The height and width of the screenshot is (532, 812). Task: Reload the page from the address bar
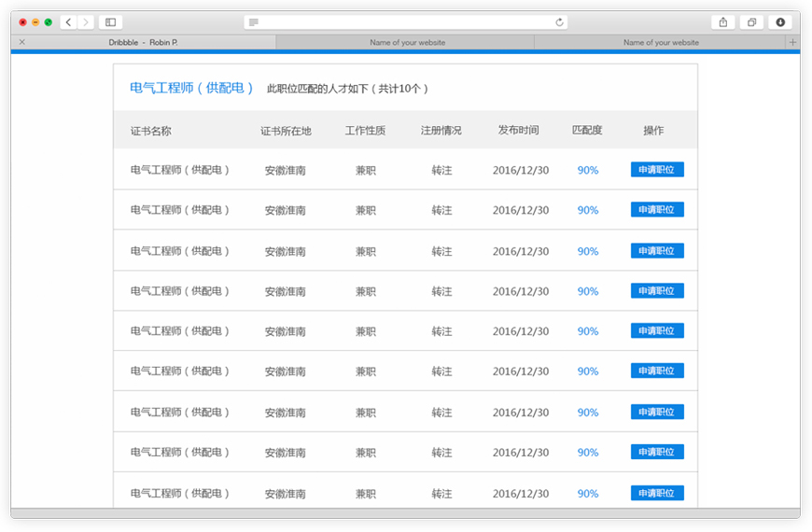559,22
